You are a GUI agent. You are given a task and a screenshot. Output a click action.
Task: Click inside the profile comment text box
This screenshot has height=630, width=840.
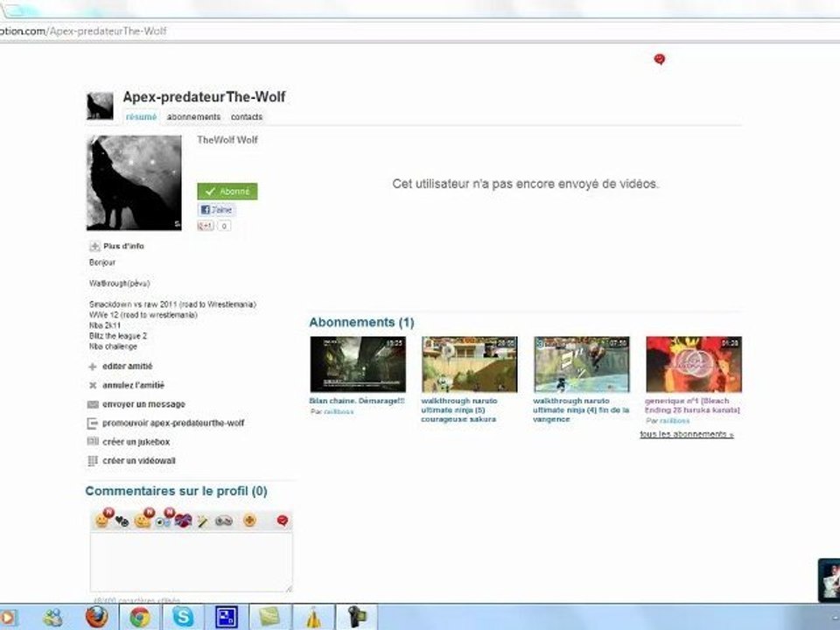coord(192,562)
